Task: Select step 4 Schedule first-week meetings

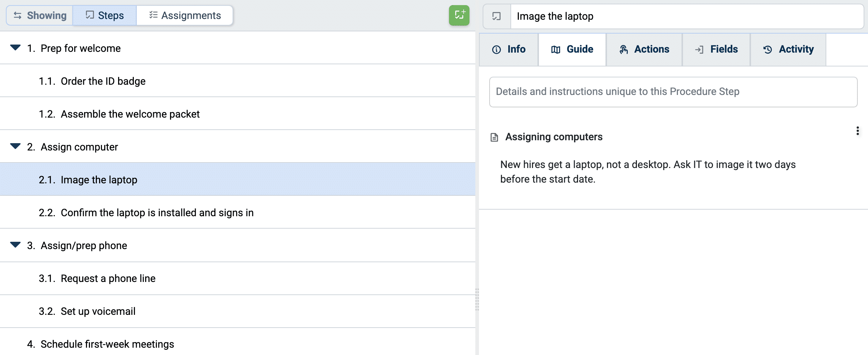Action: click(238, 342)
